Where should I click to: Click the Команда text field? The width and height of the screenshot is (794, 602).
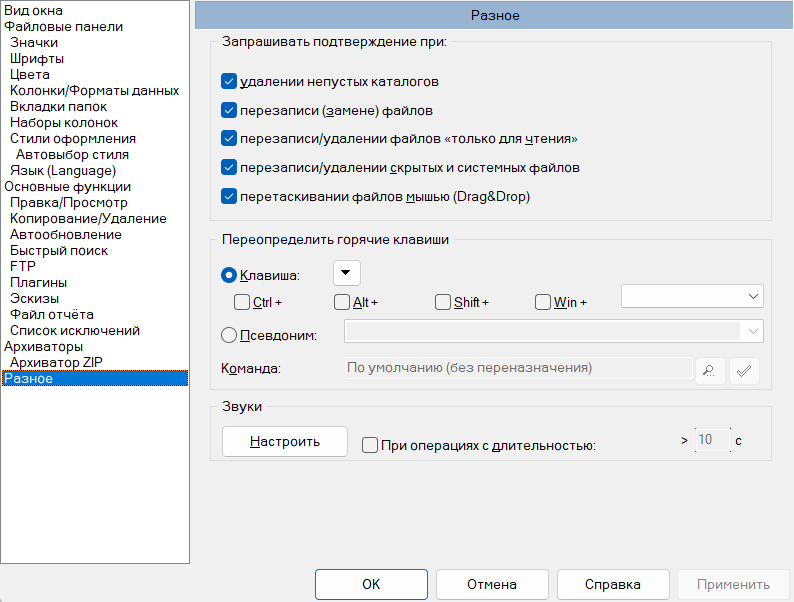pyautogui.click(x=519, y=368)
